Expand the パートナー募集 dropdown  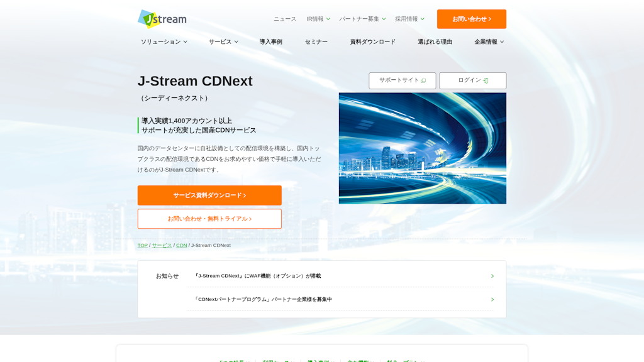362,19
